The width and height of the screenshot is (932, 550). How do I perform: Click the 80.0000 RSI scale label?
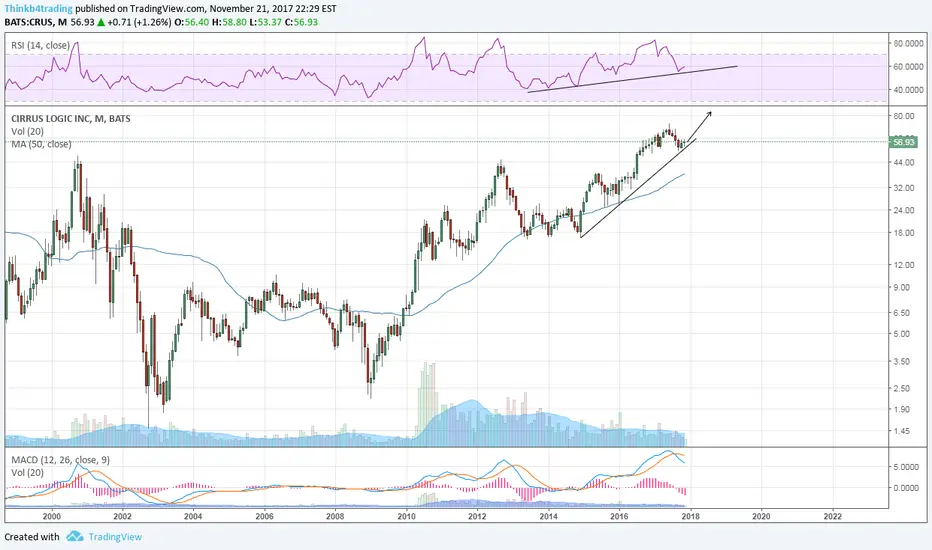[906, 43]
